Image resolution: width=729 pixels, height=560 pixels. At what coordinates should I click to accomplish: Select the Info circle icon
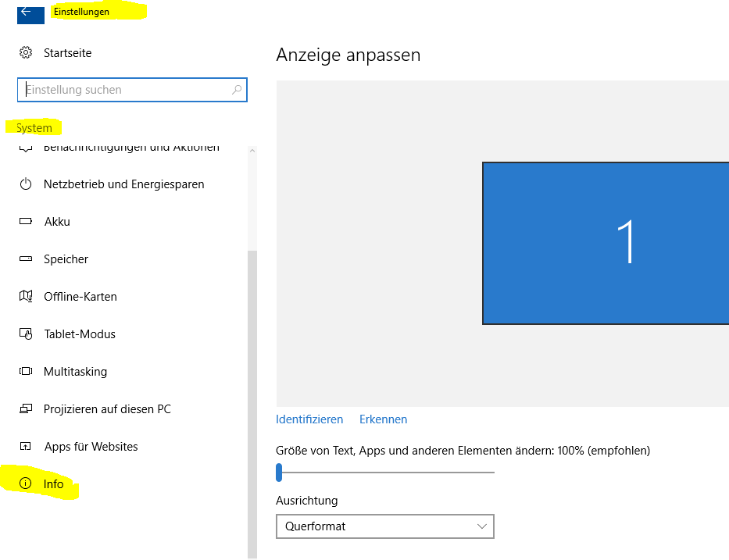tap(26, 483)
